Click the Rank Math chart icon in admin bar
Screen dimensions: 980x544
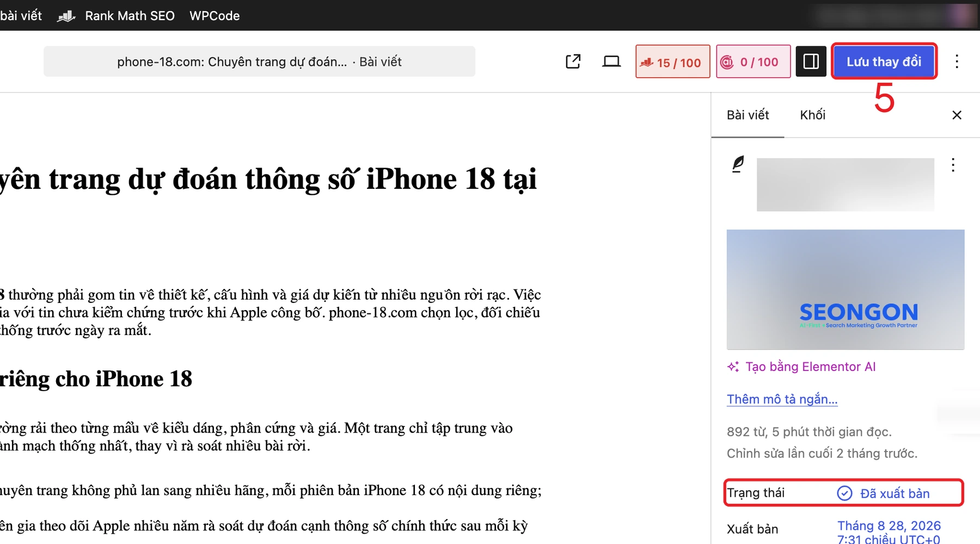(66, 16)
